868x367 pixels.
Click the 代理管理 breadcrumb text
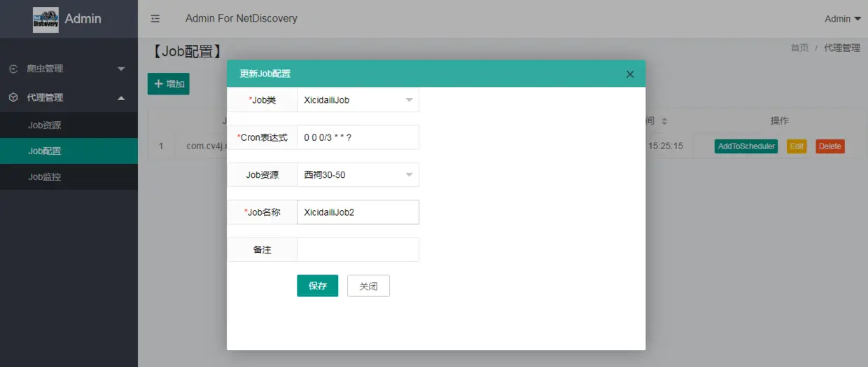[842, 48]
